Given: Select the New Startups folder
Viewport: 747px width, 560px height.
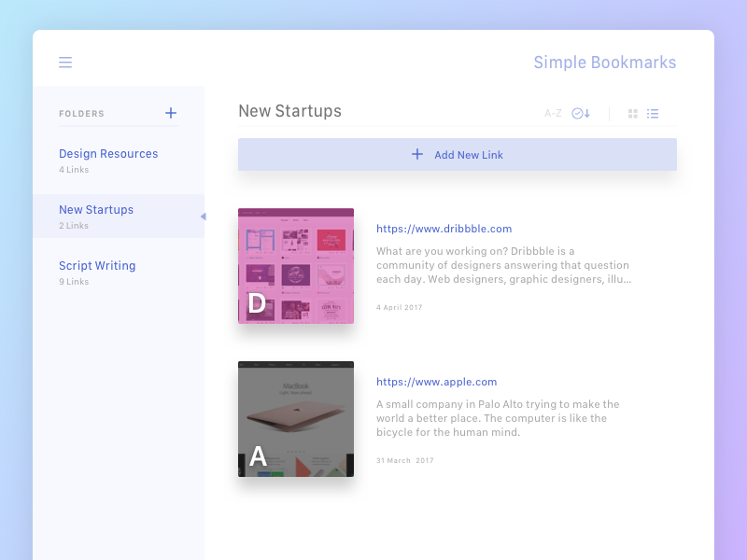Looking at the screenshot, I should click(x=96, y=209).
